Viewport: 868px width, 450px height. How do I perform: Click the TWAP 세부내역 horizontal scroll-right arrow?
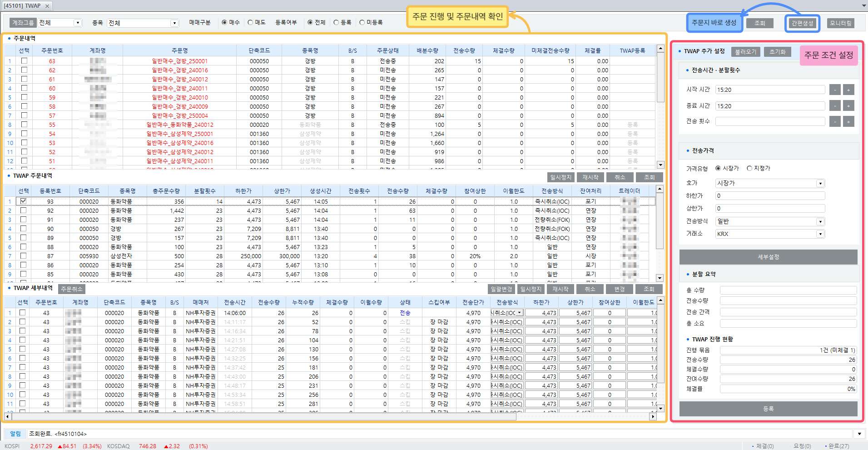click(x=653, y=416)
